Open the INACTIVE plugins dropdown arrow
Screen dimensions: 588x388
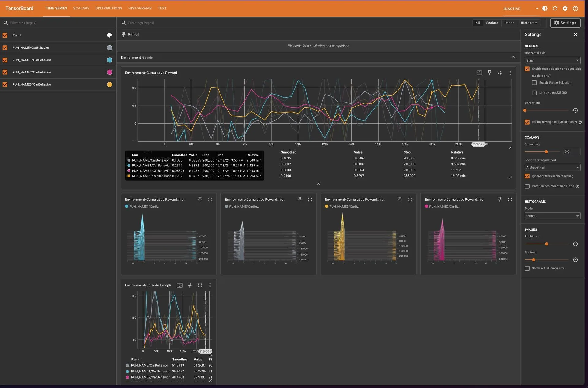click(x=537, y=9)
